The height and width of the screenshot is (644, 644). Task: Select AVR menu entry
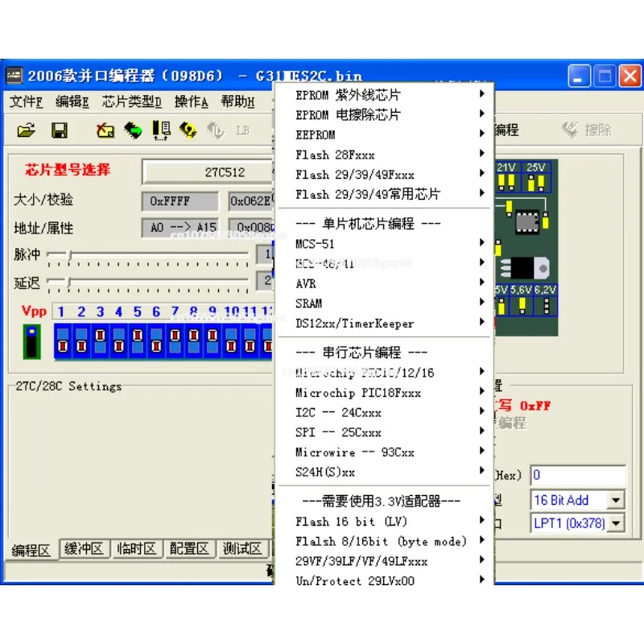pyautogui.click(x=385, y=283)
